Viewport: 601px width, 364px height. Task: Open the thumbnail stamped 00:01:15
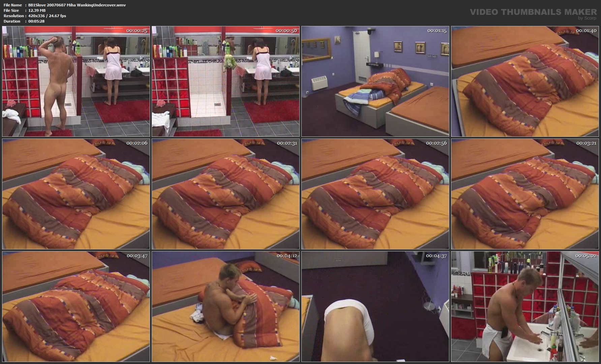(375, 81)
